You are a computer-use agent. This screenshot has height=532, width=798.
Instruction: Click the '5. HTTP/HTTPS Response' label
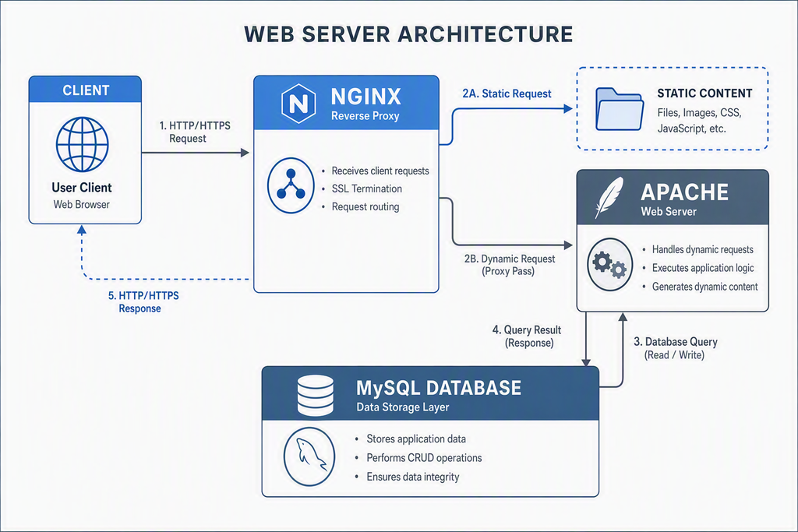point(143,301)
